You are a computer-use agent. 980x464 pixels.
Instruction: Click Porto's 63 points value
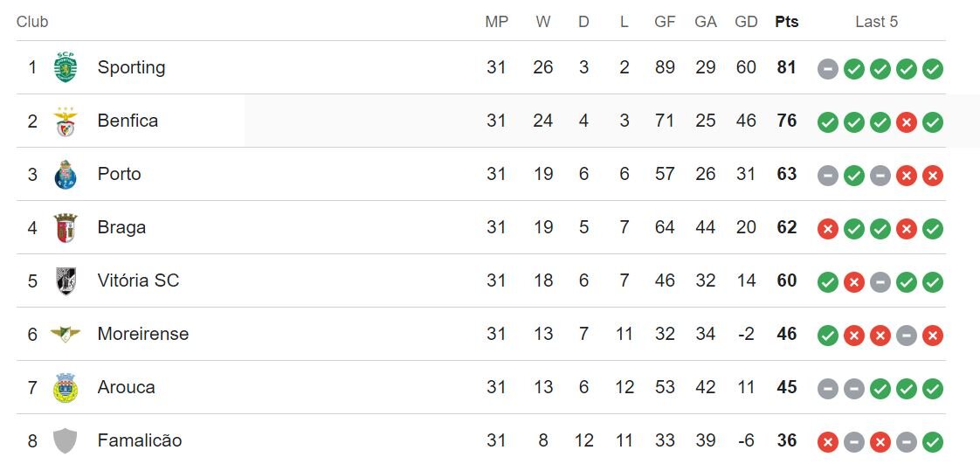click(x=786, y=174)
